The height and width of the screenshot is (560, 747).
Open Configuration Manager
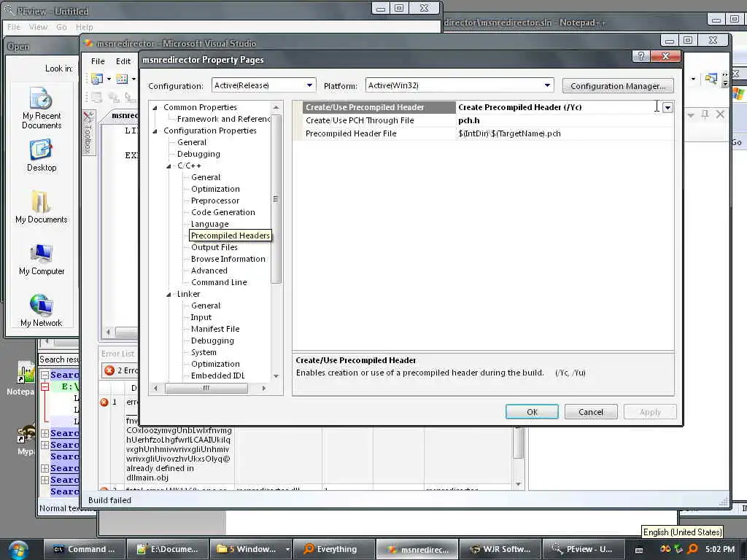pos(618,86)
